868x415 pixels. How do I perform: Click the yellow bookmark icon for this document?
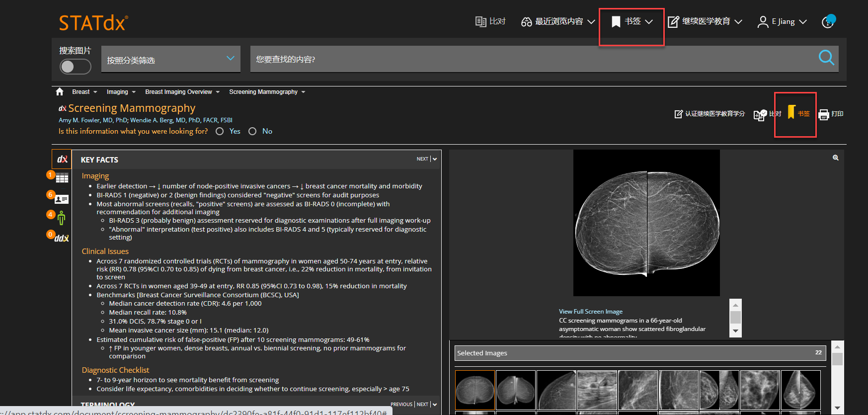(x=791, y=113)
